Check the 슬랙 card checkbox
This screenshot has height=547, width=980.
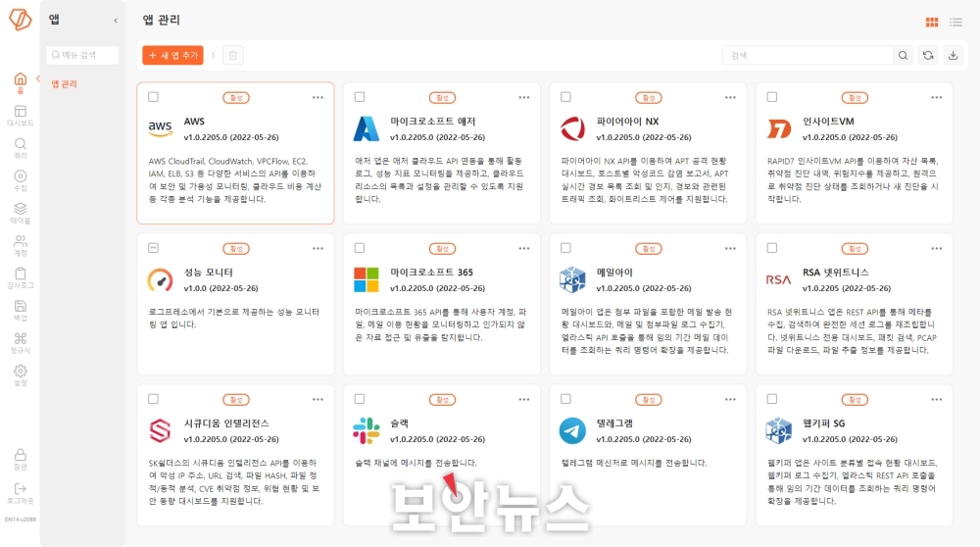360,399
